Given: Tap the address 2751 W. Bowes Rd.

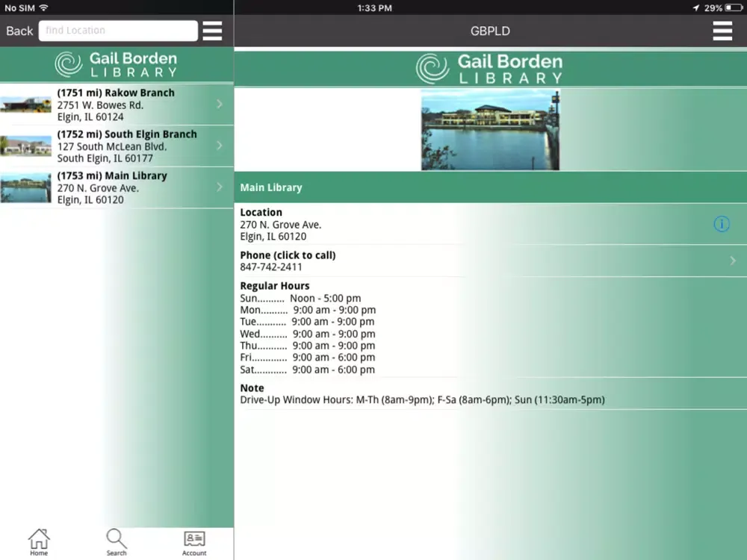Looking at the screenshot, I should point(100,105).
